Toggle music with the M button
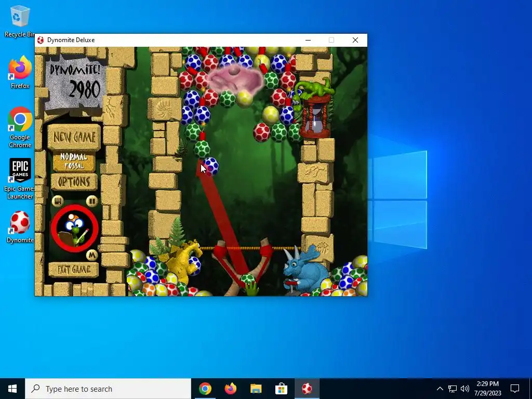 pyautogui.click(x=91, y=255)
